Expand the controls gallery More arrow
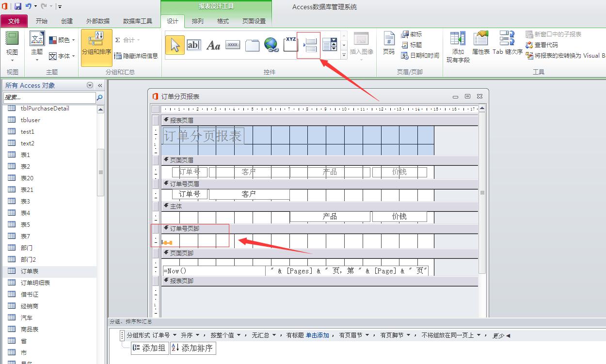Image resolution: width=606 pixels, height=364 pixels. coord(344,55)
